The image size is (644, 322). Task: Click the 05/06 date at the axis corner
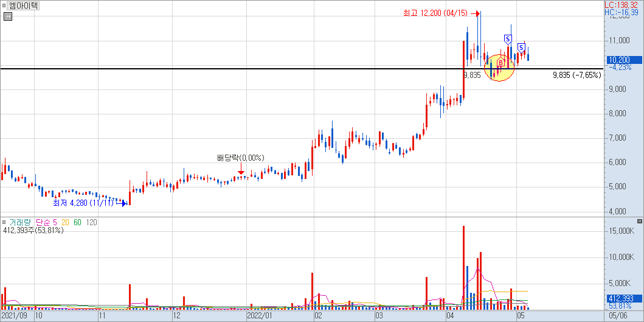coord(618,316)
